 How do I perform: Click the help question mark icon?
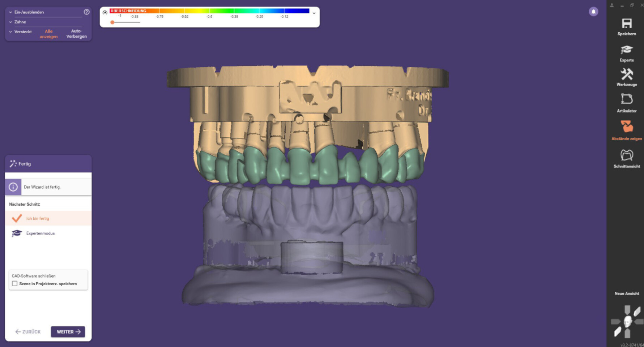tap(86, 12)
